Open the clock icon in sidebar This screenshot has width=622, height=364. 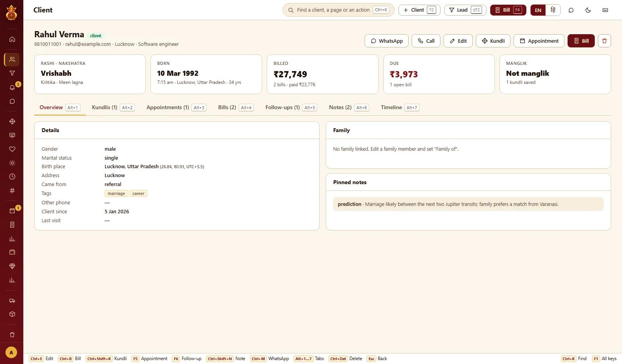point(12,177)
